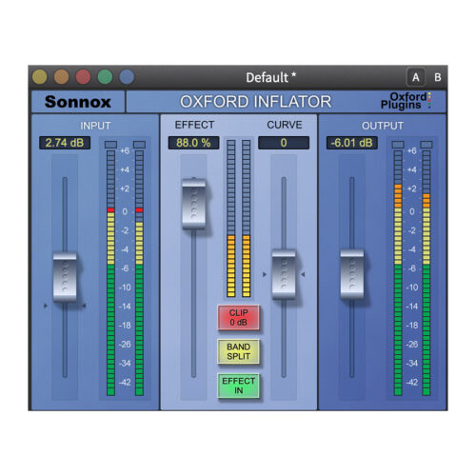
Task: Click the EFFECT fader handle
Action: pyautogui.click(x=194, y=204)
